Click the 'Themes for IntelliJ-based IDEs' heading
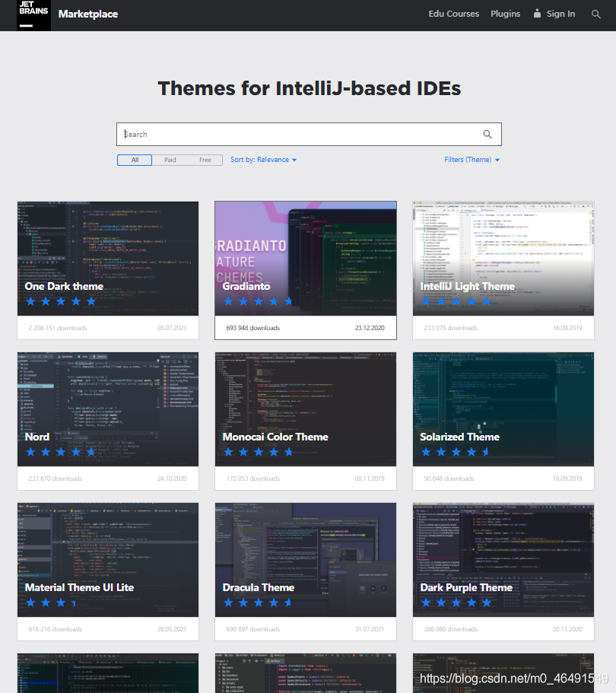 pos(310,88)
